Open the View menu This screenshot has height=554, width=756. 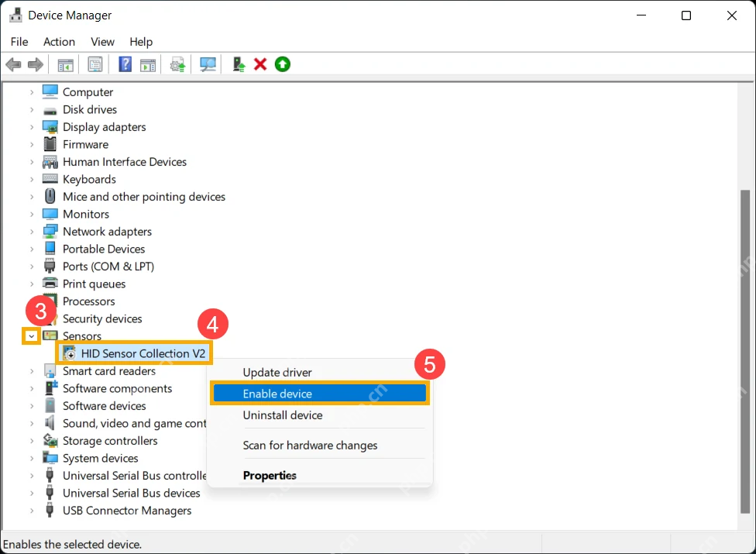[103, 42]
